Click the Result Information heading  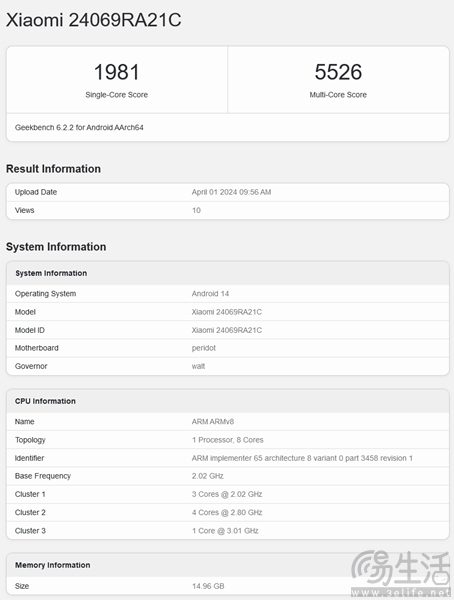(x=53, y=169)
